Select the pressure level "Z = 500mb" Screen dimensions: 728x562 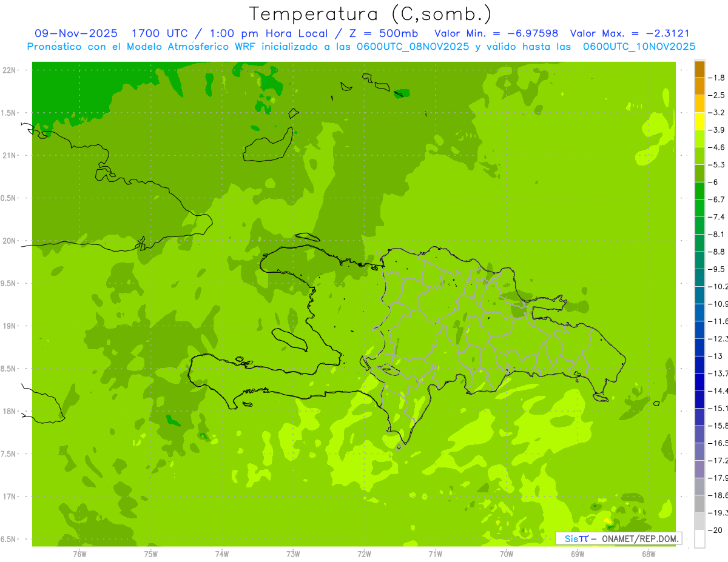click(x=383, y=33)
